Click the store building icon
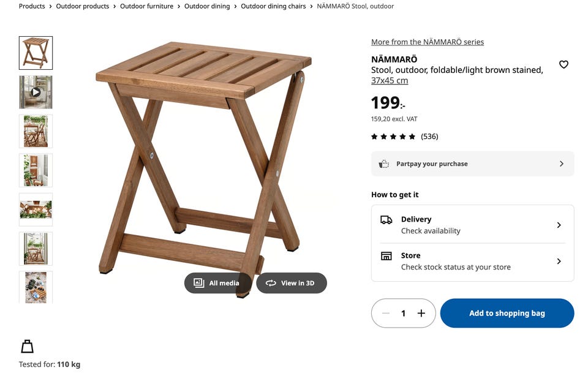 386,255
